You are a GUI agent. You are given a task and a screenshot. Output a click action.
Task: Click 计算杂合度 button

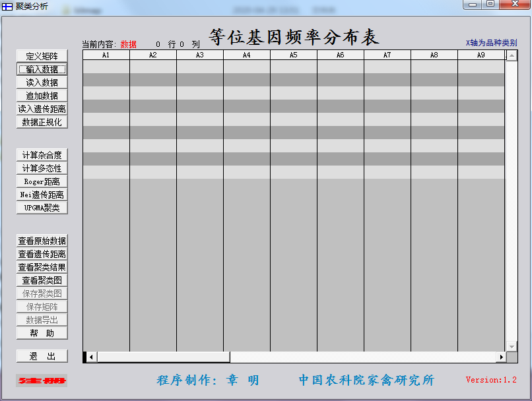pyautogui.click(x=42, y=155)
